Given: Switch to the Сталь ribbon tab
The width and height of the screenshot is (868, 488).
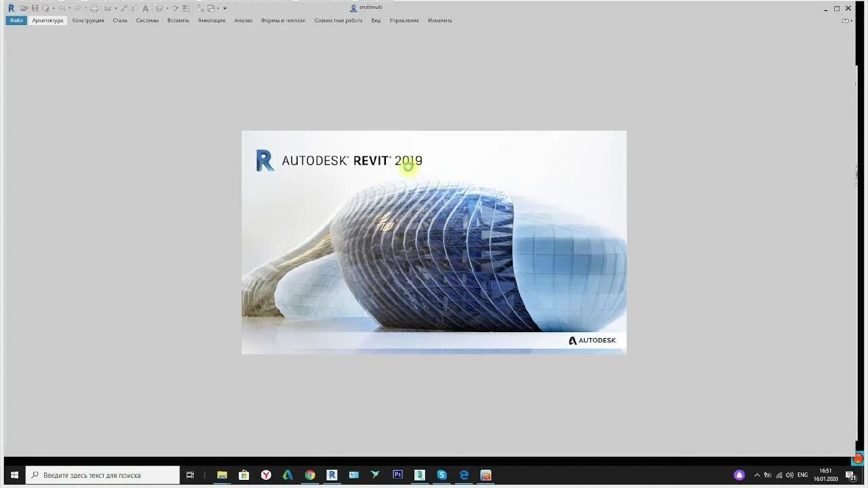Looking at the screenshot, I should tap(120, 20).
